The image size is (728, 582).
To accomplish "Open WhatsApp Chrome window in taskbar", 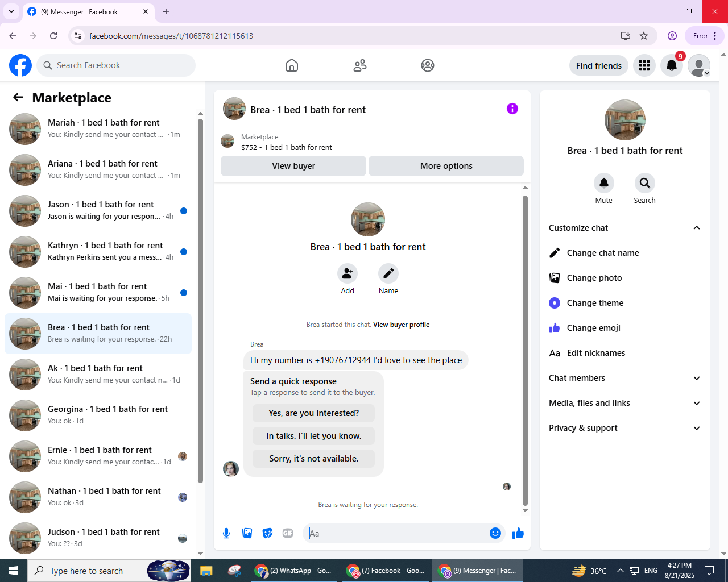I will tap(293, 571).
